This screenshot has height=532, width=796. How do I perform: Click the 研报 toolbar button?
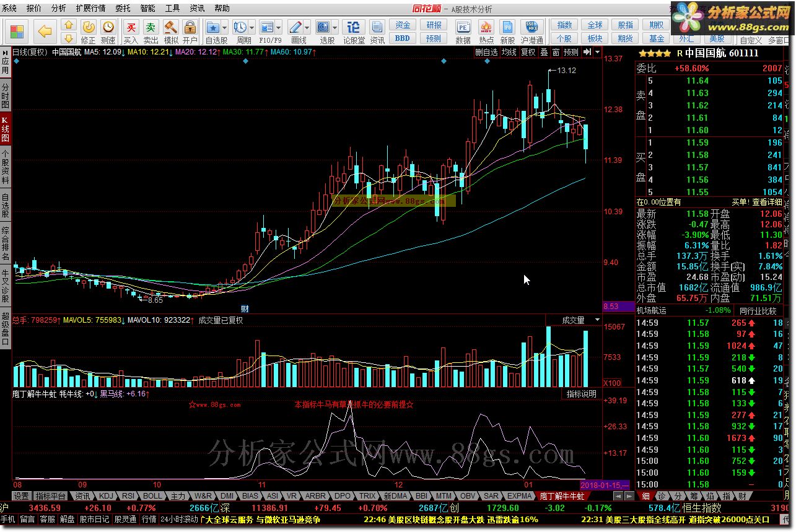[x=434, y=25]
